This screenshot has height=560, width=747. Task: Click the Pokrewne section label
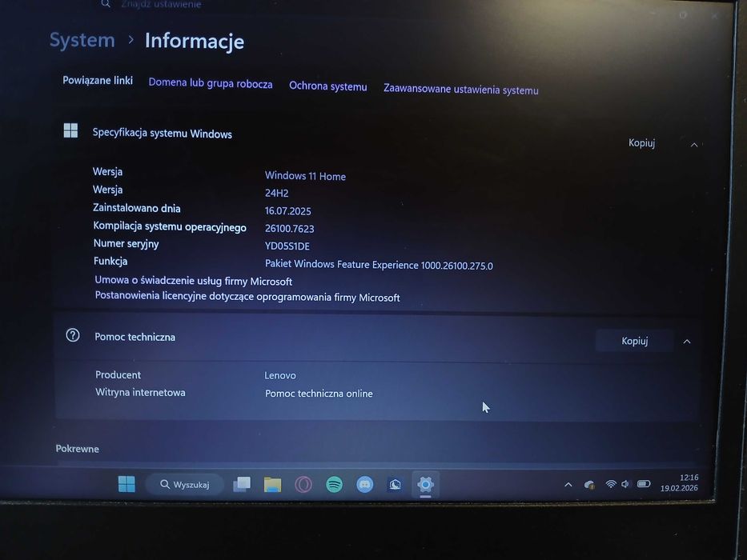77,449
